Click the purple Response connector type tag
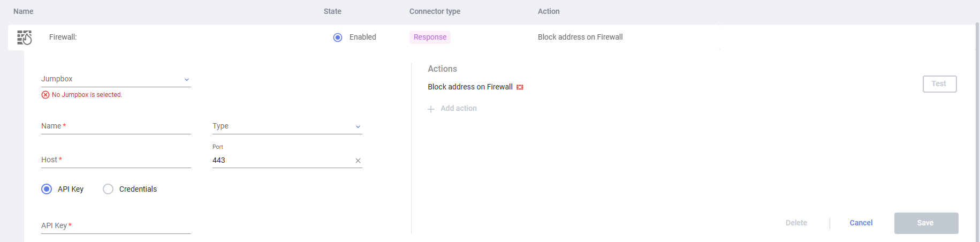 (x=430, y=37)
